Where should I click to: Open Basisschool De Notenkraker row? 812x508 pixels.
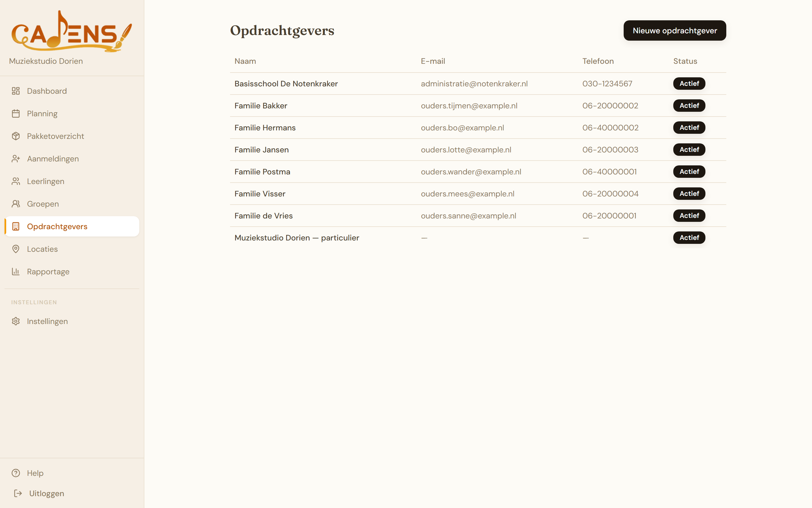tap(478, 84)
